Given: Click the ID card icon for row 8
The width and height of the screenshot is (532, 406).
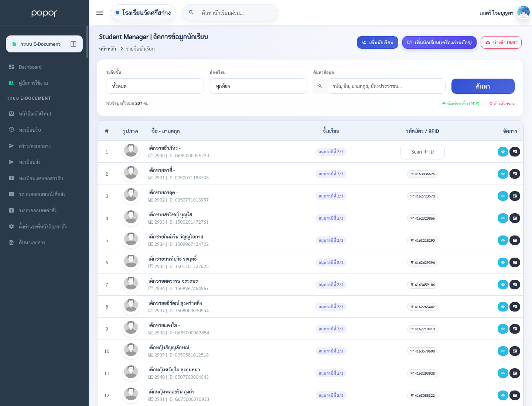Looking at the screenshot, I should pos(515,307).
